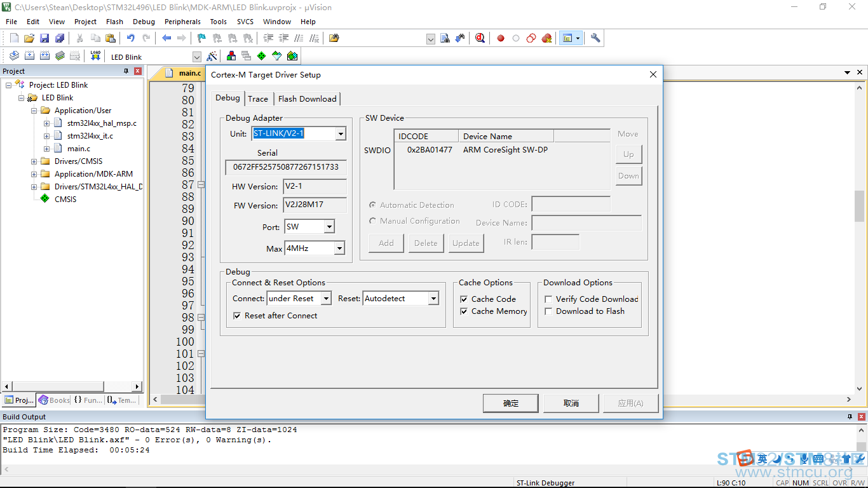
Task: Click the 取消 (Cancel) button
Action: [571, 403]
